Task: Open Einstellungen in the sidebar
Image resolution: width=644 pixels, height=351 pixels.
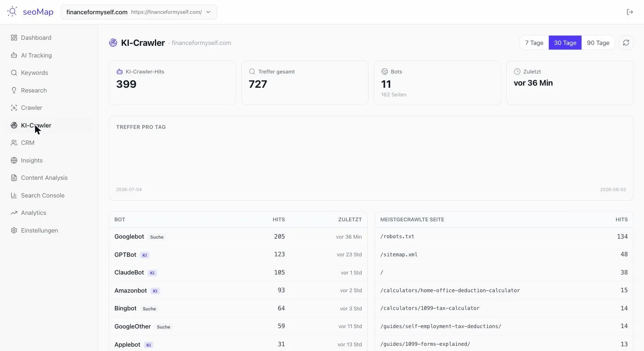Action: point(49,230)
